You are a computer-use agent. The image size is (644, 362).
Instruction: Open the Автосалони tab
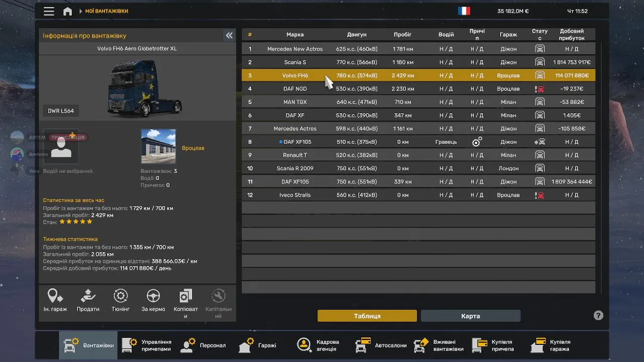click(380, 345)
